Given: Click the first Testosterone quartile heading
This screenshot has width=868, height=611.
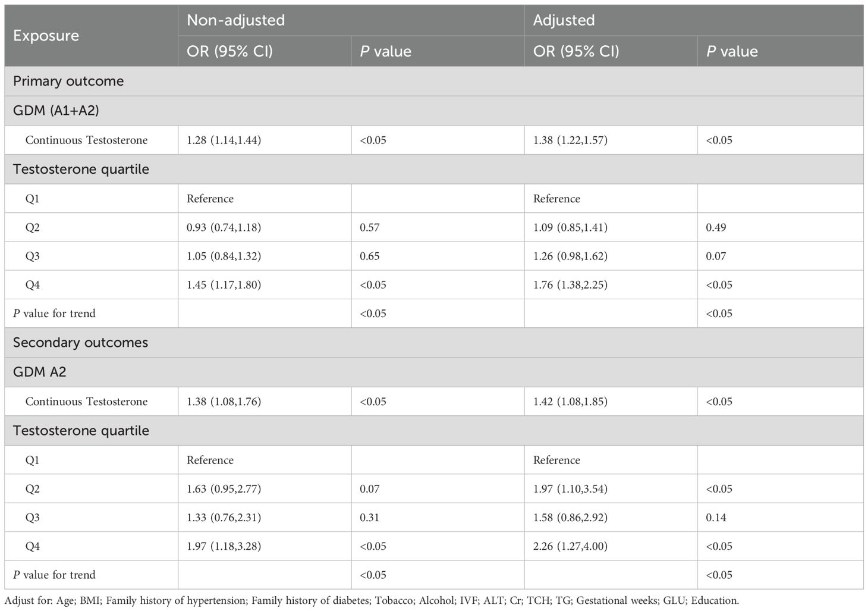Looking at the screenshot, I should [81, 169].
